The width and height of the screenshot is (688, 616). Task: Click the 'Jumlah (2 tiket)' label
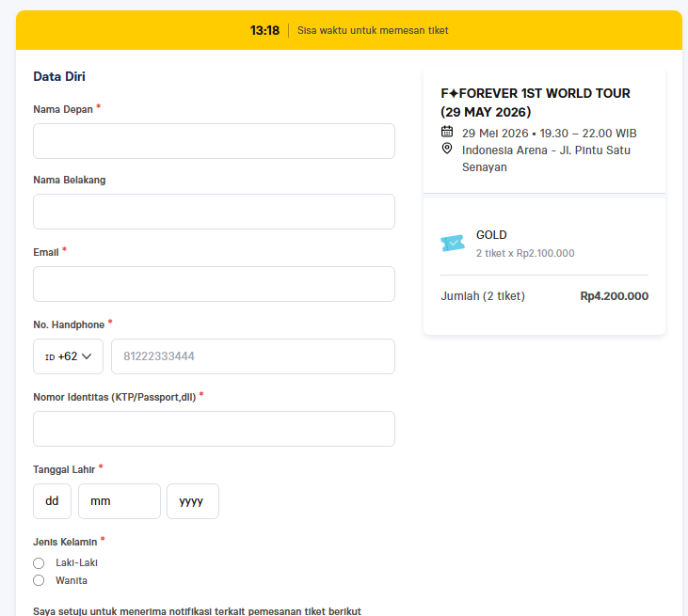click(x=483, y=296)
